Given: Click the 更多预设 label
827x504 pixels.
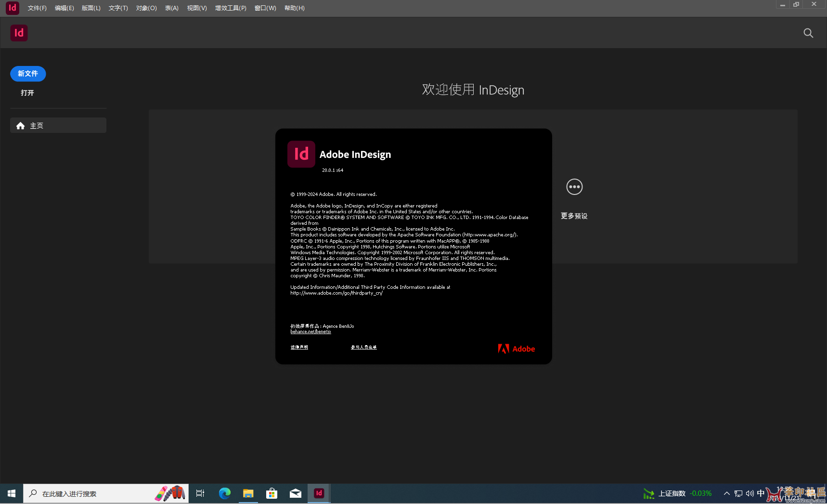Looking at the screenshot, I should point(574,216).
